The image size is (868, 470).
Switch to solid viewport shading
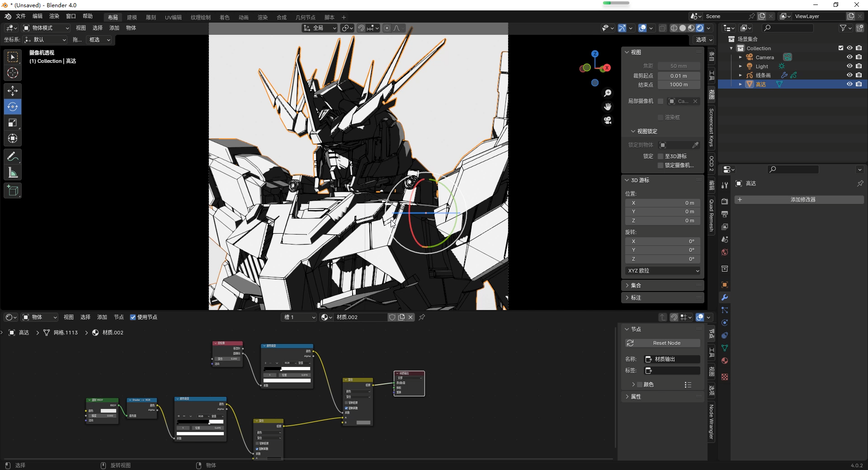point(682,28)
